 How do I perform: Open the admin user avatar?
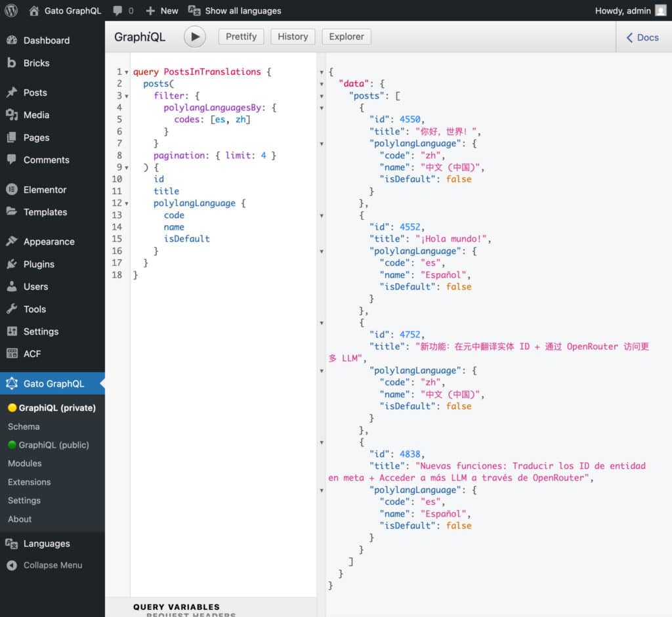[x=660, y=11]
